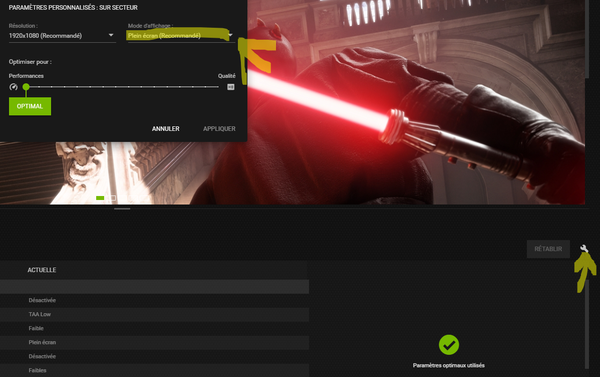
Task: Click the green optimal settings checkmark
Action: pos(449,345)
